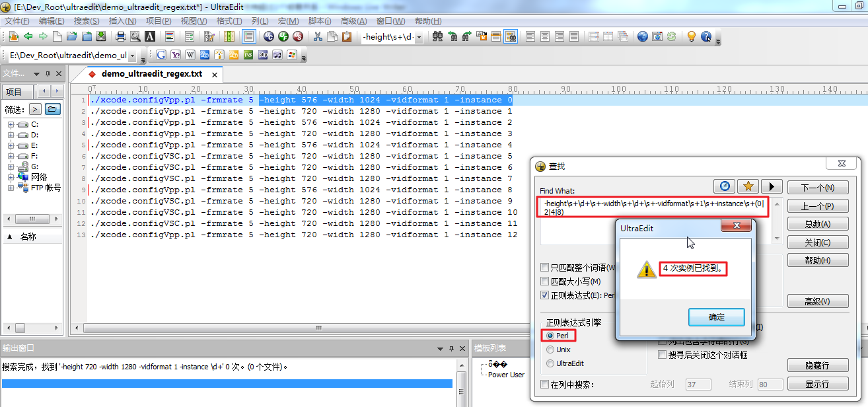Open Print Preview magnifier icon

coord(135,36)
